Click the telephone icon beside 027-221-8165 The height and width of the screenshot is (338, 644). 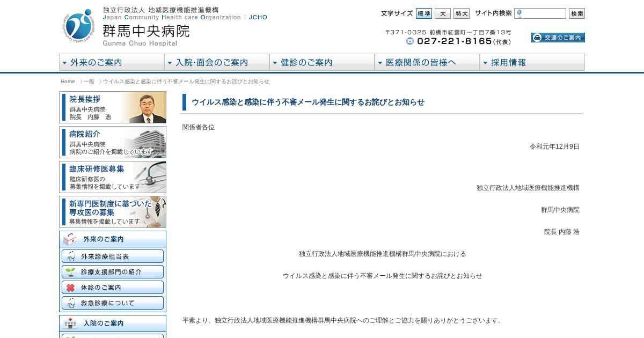410,41
